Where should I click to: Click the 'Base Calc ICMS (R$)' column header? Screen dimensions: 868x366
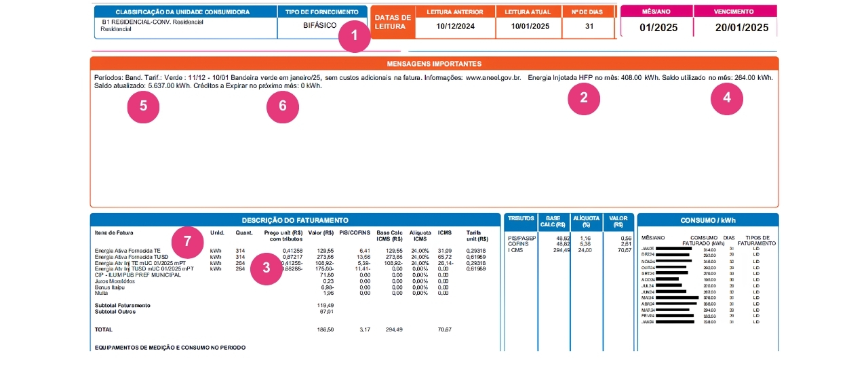(x=390, y=236)
